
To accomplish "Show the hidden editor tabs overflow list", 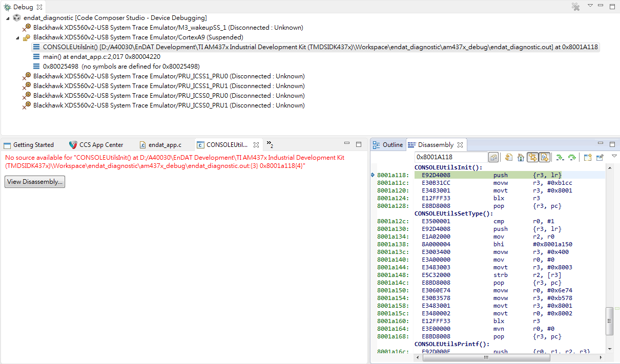I will point(270,144).
